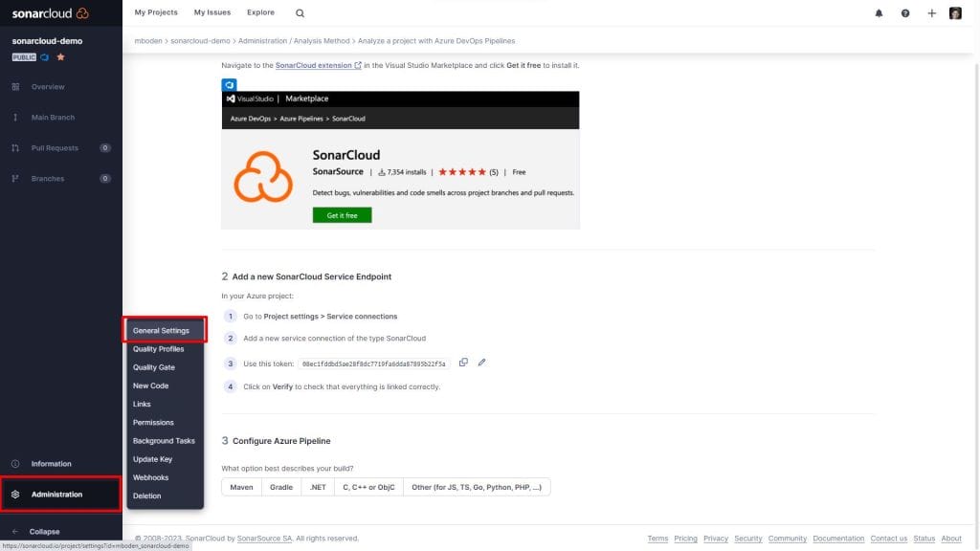Choose the C, C++ or ObjC option
980x551 pixels.
pos(368,487)
